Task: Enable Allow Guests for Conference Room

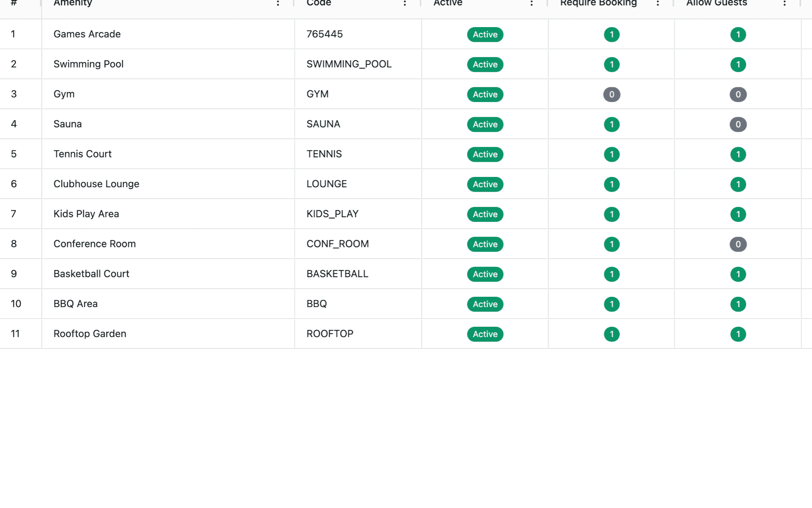Action: tap(738, 244)
